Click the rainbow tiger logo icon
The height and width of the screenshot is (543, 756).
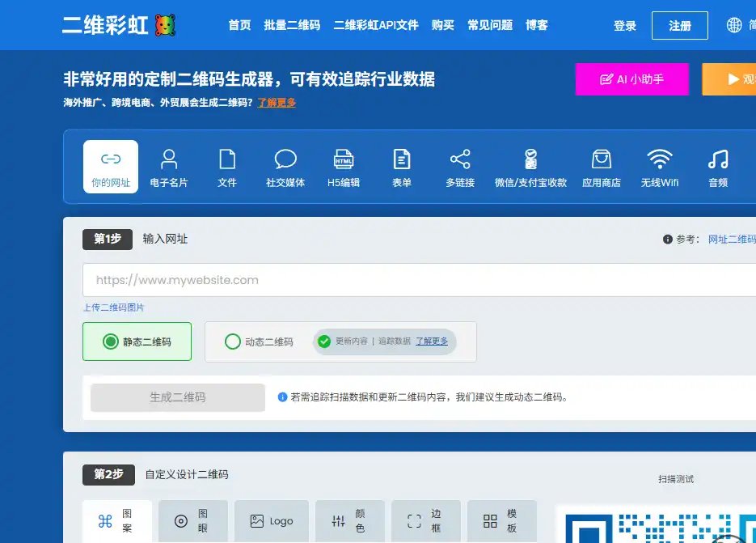165,25
